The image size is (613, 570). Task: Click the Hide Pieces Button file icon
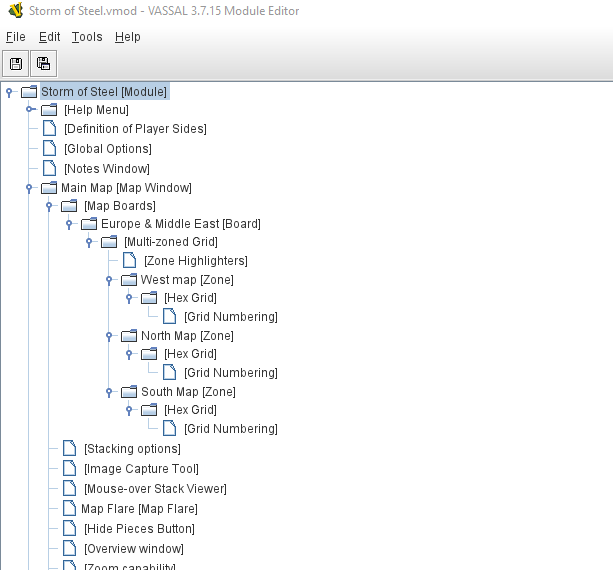[x=69, y=528]
